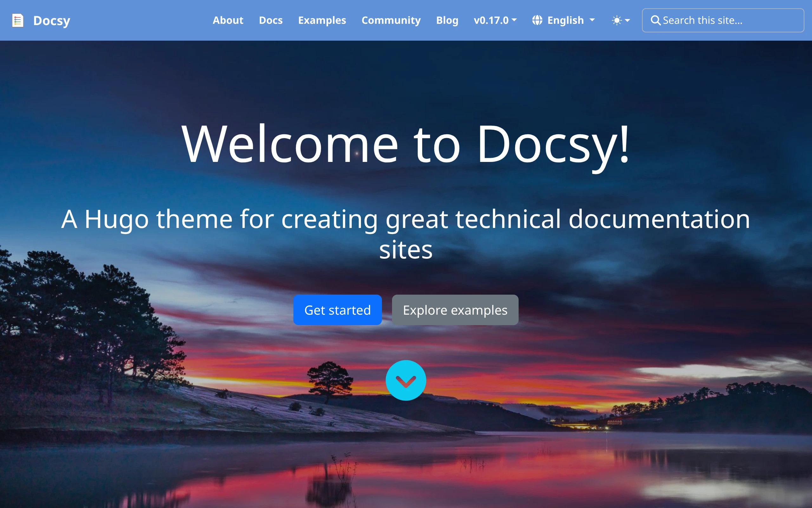Open the Examples page
The image size is (812, 508).
pos(322,20)
